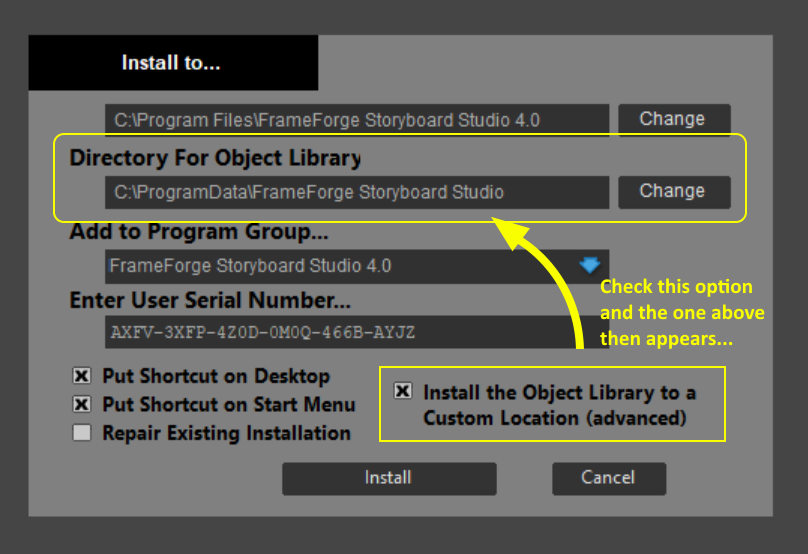The height and width of the screenshot is (554, 808).
Task: Click the 'Add to Program Group...' label
Action: 199,231
